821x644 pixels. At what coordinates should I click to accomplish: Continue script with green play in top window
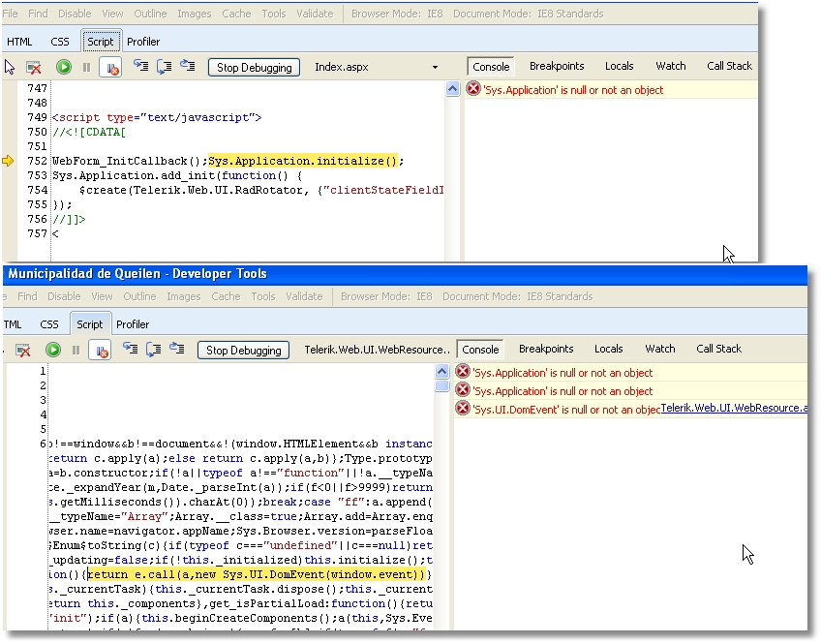64,67
